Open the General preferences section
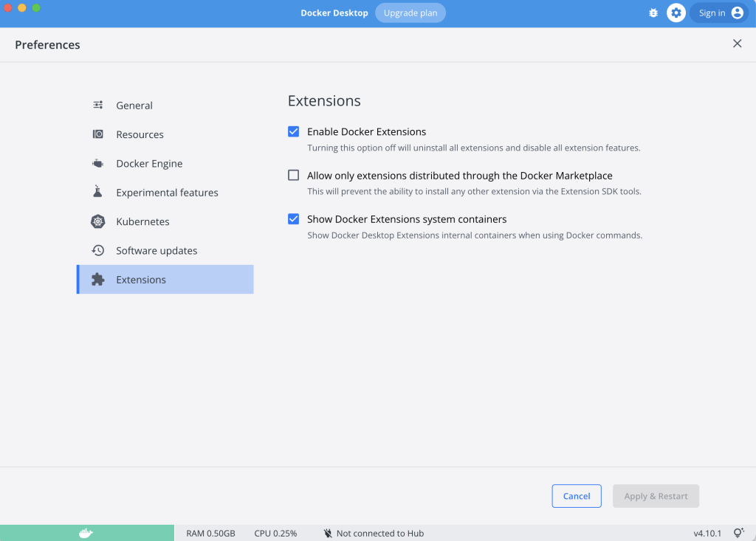The height and width of the screenshot is (541, 756). 134,106
